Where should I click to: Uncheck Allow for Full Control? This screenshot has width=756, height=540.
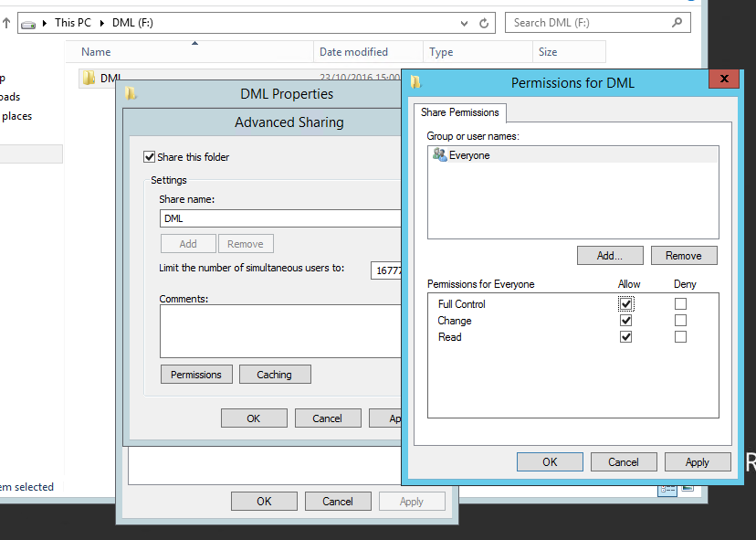pos(625,304)
